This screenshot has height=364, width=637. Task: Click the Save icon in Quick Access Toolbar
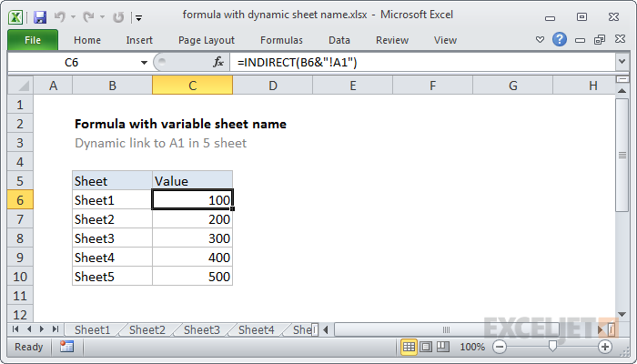pyautogui.click(x=39, y=15)
